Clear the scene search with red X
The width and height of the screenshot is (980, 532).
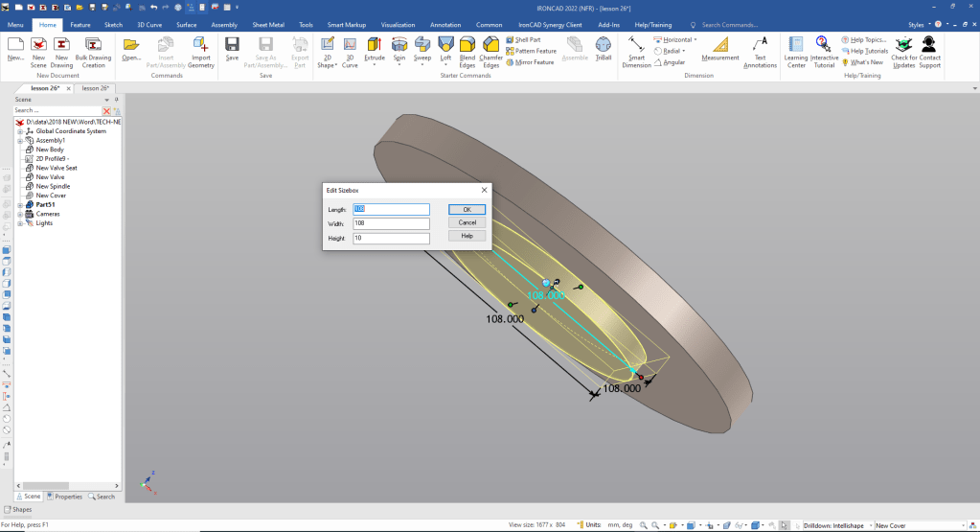coord(106,111)
